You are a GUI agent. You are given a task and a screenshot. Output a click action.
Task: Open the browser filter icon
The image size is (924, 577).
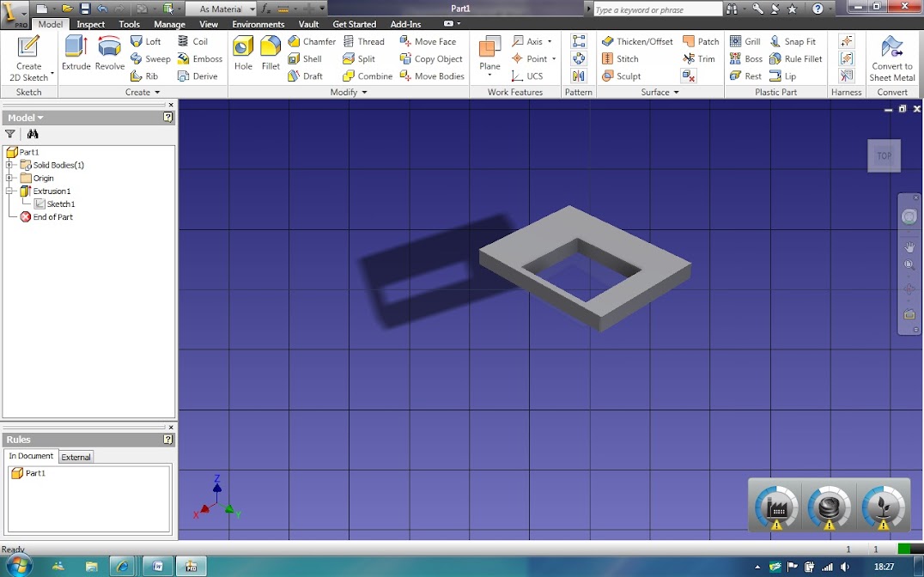tap(10, 134)
